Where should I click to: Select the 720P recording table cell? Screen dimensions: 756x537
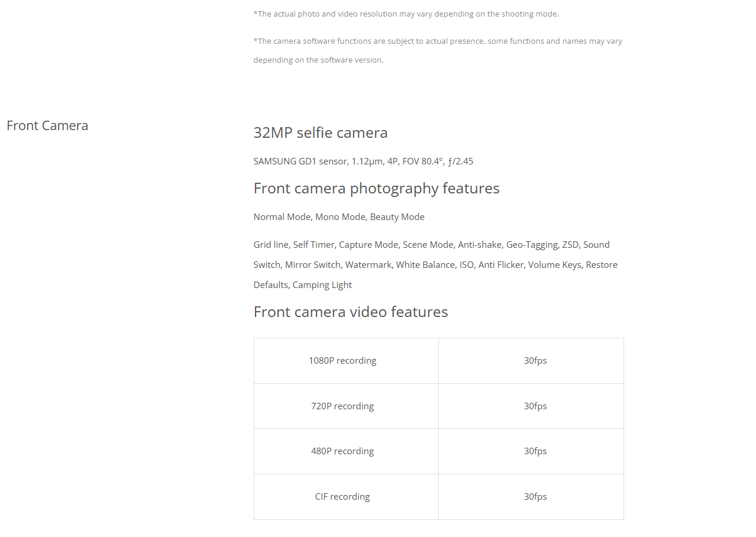[343, 406]
